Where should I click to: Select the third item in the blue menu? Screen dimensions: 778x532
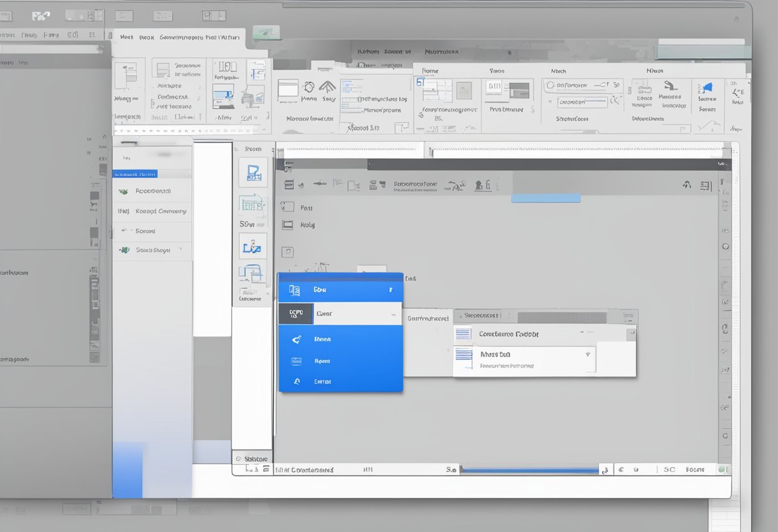322,340
